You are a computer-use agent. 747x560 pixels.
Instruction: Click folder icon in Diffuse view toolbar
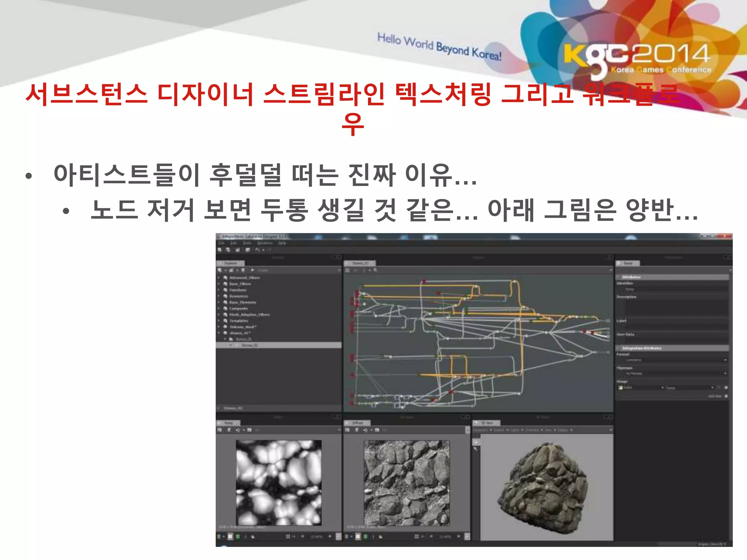(378, 430)
